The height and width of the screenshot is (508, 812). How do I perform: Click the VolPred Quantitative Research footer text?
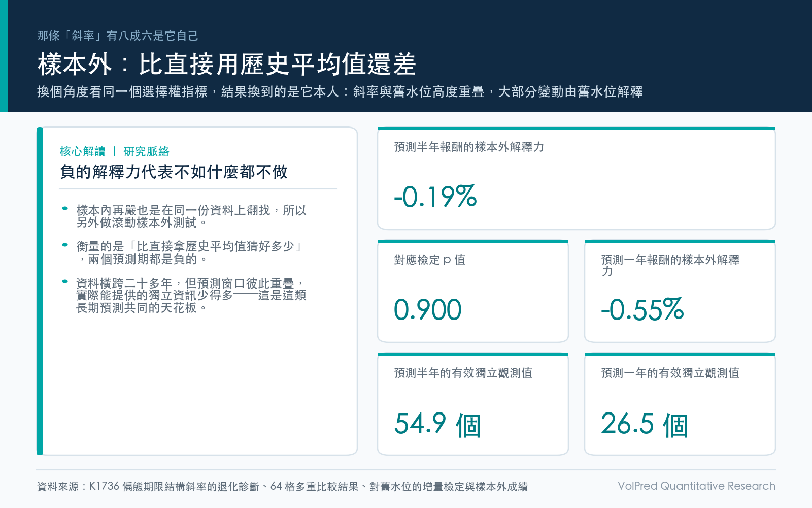tap(696, 486)
